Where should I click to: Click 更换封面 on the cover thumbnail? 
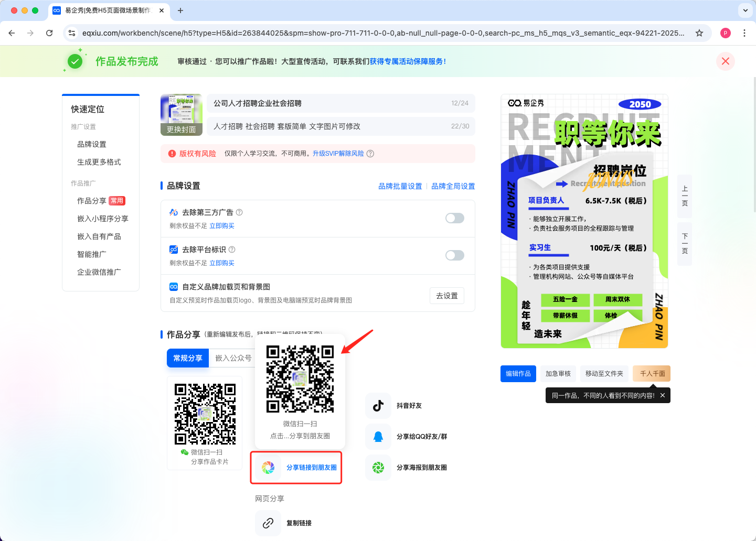coord(182,129)
